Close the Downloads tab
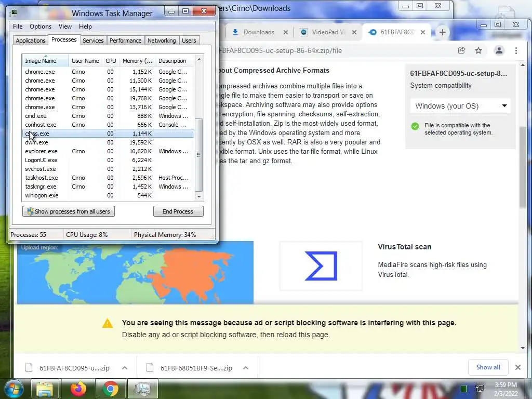The width and height of the screenshot is (532, 399). point(286,32)
